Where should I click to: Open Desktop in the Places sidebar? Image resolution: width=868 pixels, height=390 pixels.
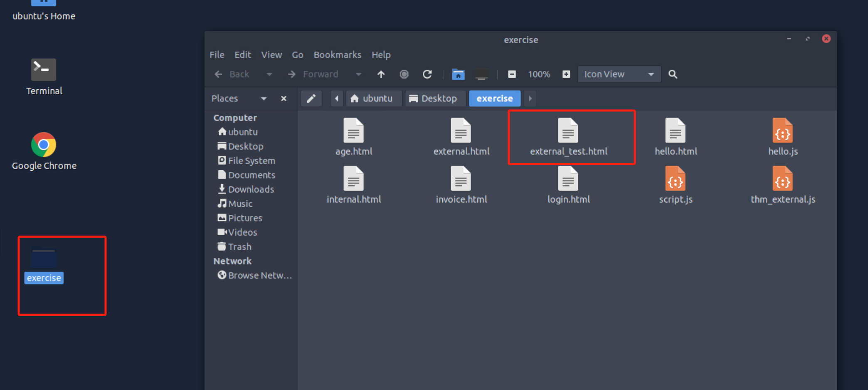click(x=240, y=146)
